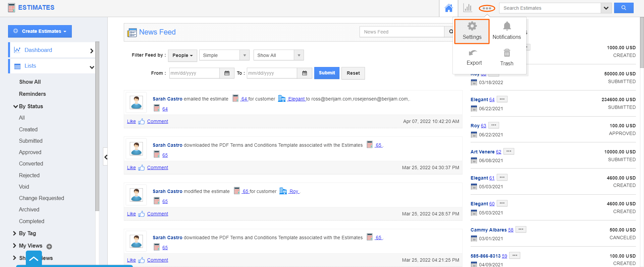Open the Simple feed type dropdown

pos(224,55)
